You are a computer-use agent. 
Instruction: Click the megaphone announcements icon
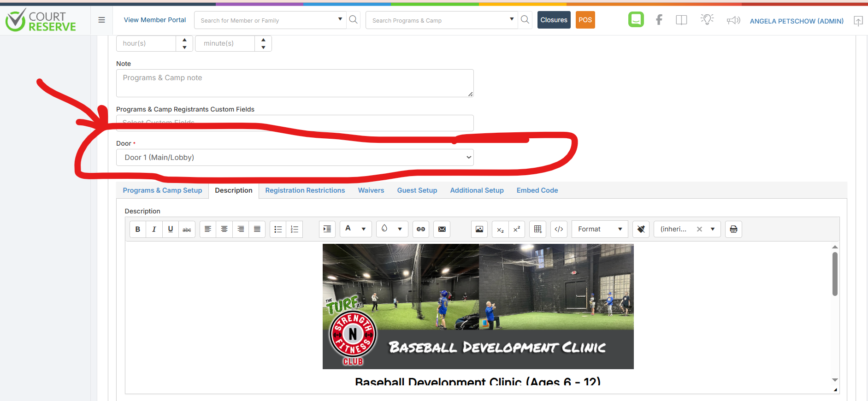tap(733, 20)
